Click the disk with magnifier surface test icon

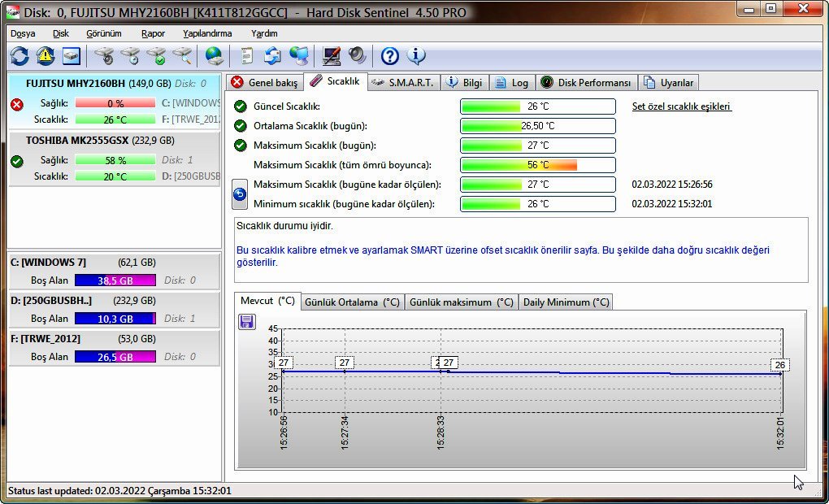click(x=182, y=55)
